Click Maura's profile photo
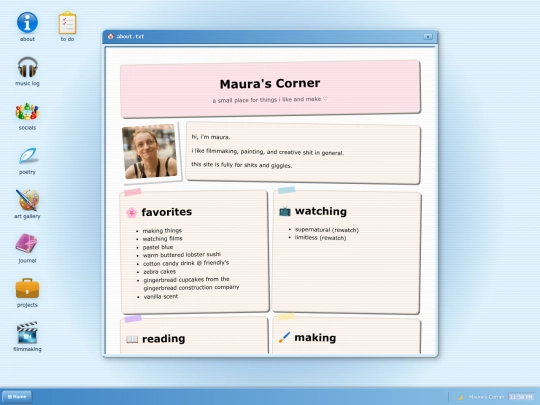 click(x=150, y=152)
